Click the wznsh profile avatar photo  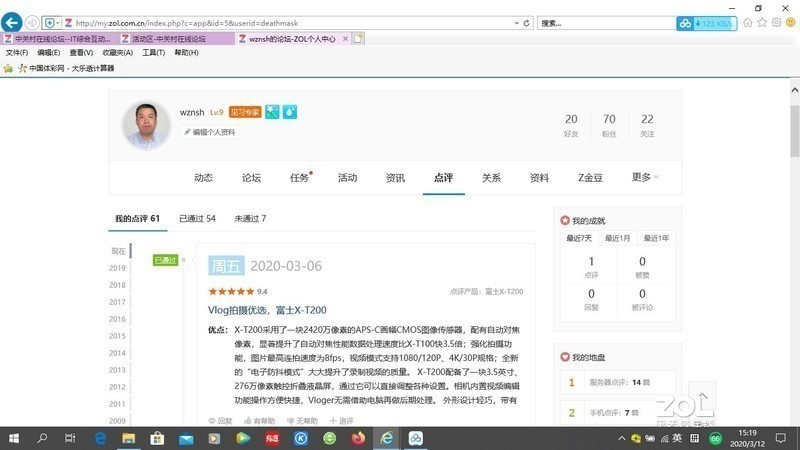point(146,125)
